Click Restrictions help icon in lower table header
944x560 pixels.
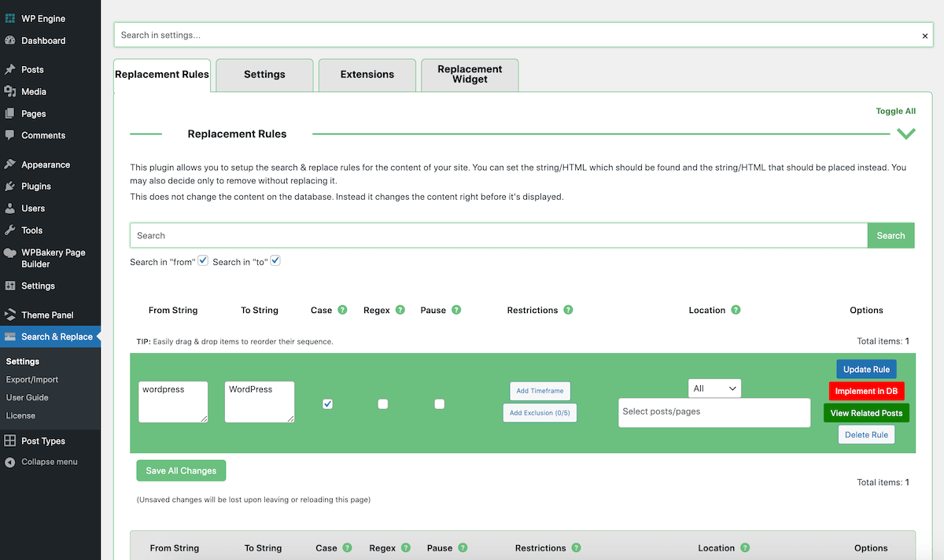[x=576, y=547]
